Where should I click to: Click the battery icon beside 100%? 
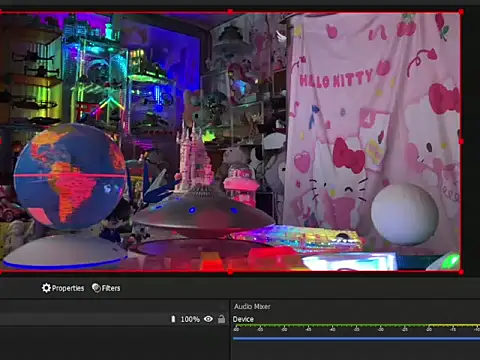(173, 319)
